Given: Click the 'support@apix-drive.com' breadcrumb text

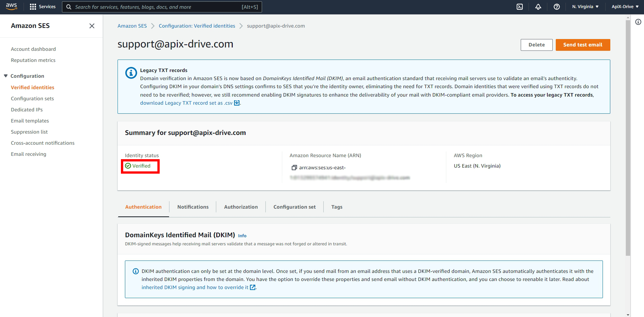Looking at the screenshot, I should (276, 26).
